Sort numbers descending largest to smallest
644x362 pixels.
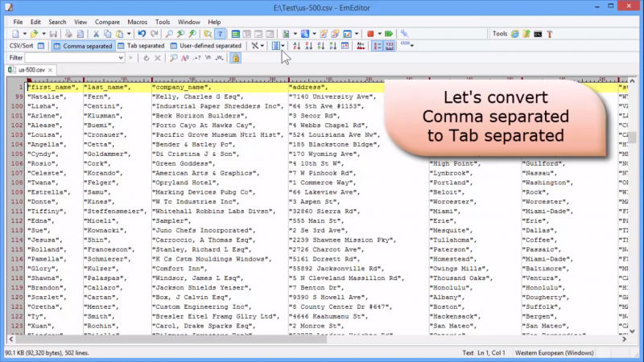333,46
